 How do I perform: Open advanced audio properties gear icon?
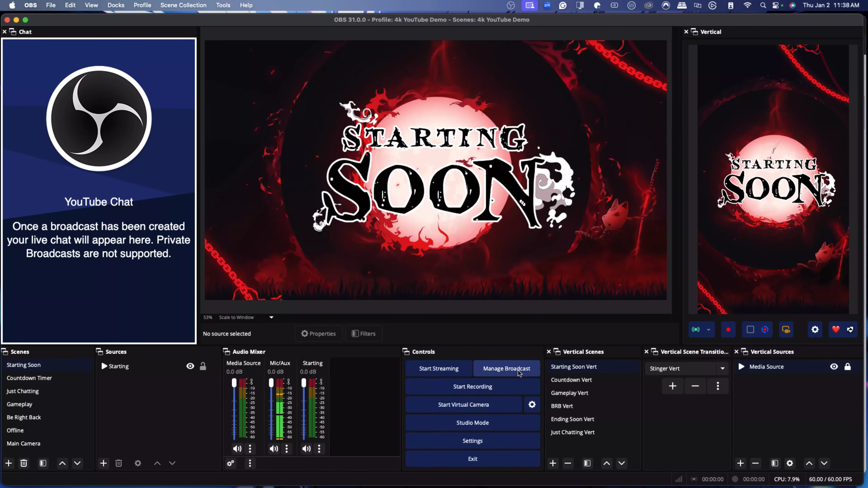tap(231, 463)
